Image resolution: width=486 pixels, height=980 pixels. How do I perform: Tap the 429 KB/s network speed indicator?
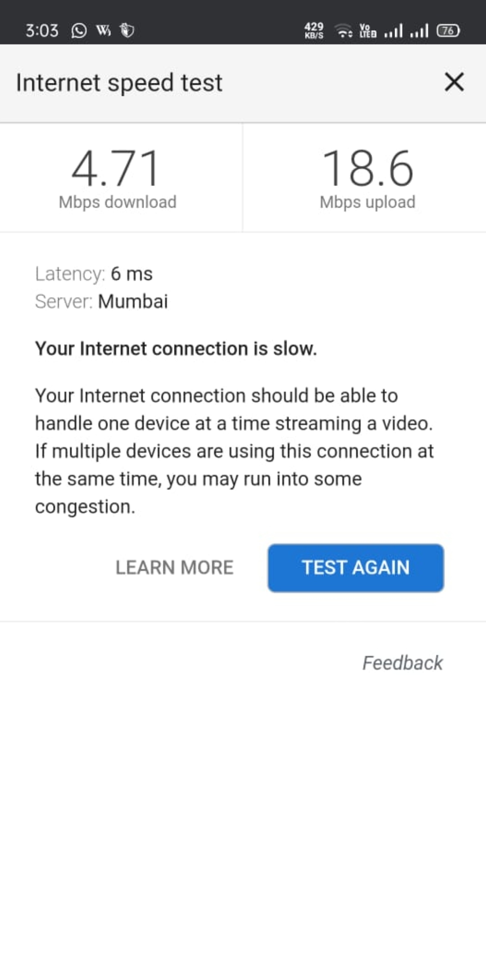[314, 31]
